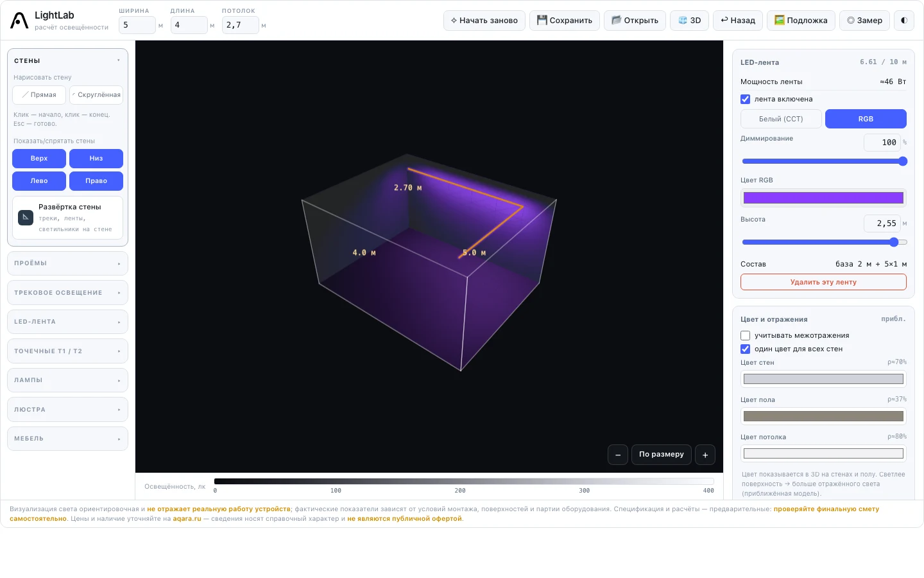
Task: Toggle the dark/light theme icon
Action: pyautogui.click(x=904, y=21)
